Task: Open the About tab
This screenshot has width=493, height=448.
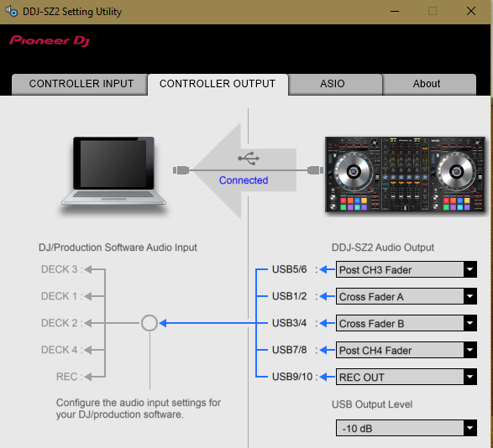Action: click(x=429, y=84)
